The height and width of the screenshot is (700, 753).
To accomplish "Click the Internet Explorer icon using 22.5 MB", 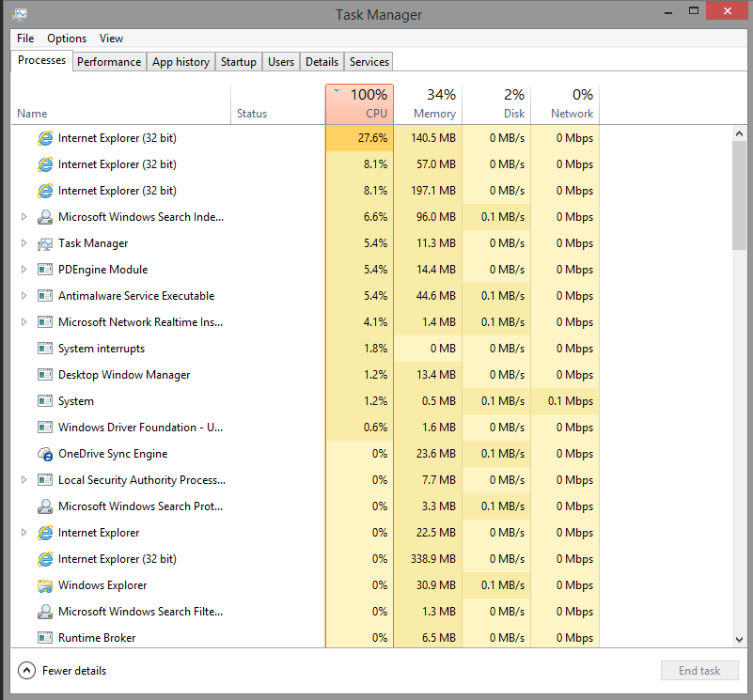I will pos(45,533).
